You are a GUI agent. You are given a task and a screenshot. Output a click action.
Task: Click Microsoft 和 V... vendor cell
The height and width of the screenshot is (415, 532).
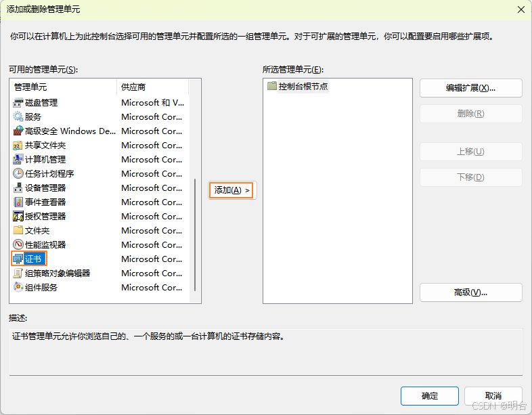pyautogui.click(x=153, y=102)
